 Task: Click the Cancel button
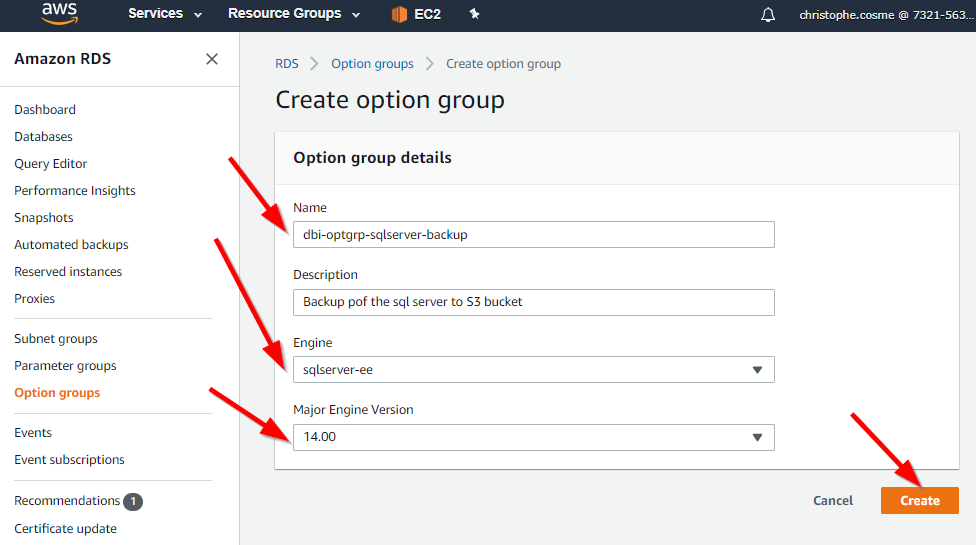coord(833,501)
